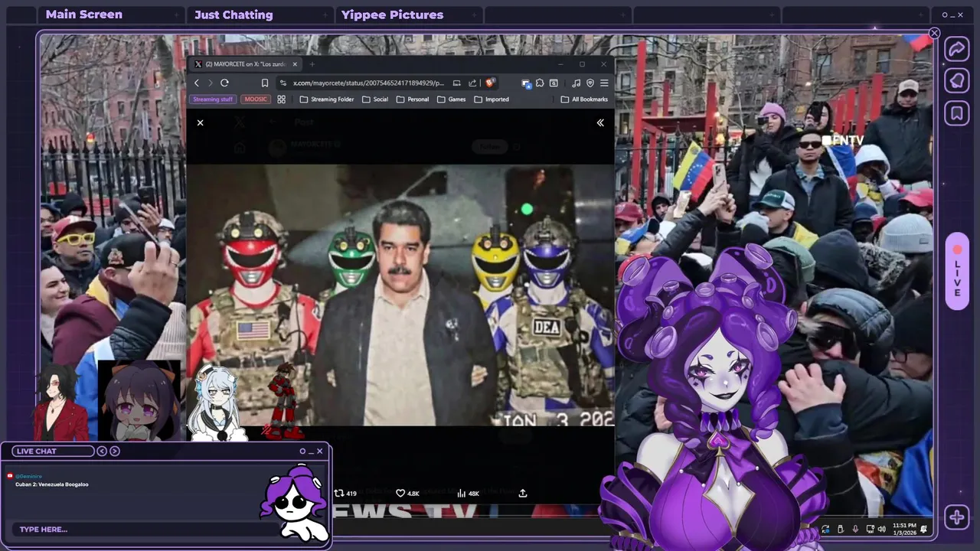Switch to the Yippee Pictures tab
The height and width of the screenshot is (551, 980).
(392, 15)
